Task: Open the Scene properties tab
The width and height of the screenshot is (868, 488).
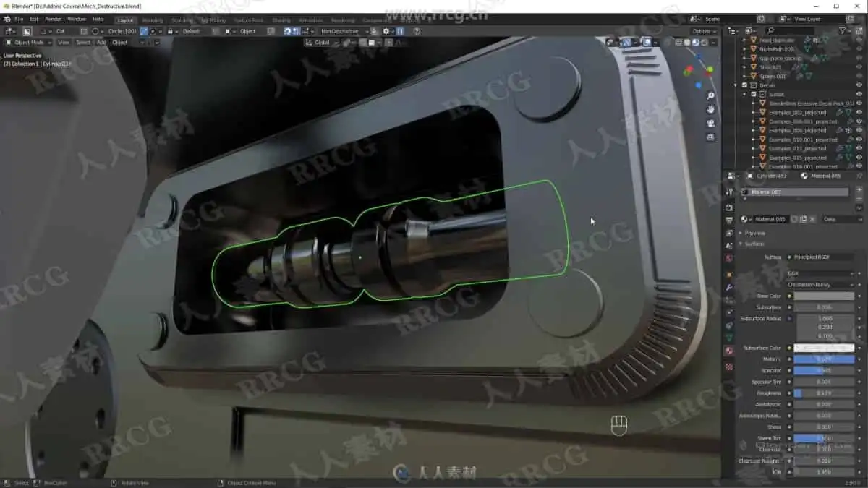Action: (x=729, y=245)
